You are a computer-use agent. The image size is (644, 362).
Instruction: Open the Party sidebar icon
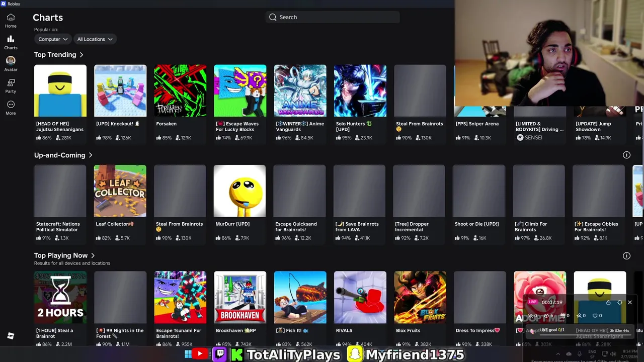tap(11, 82)
